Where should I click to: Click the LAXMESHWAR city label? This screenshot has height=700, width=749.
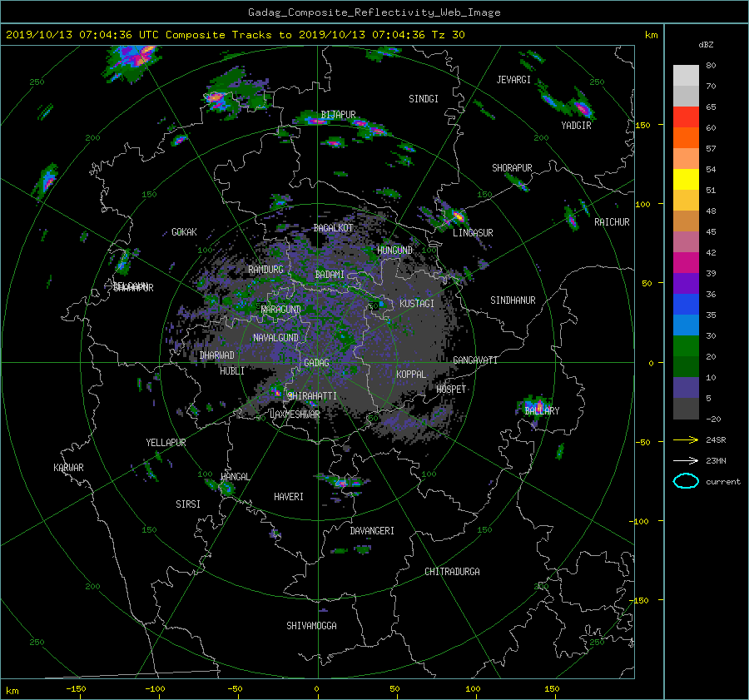click(295, 415)
